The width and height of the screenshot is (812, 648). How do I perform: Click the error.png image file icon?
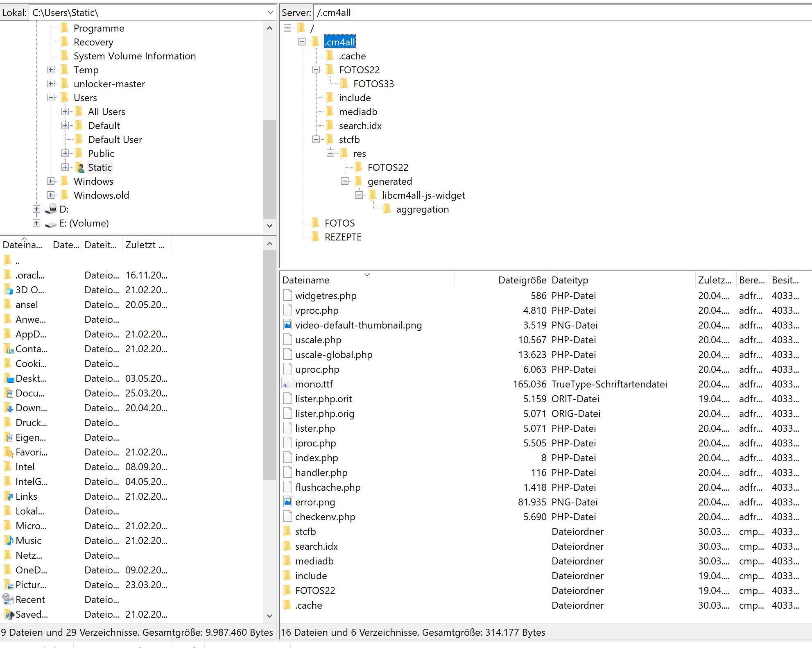288,502
